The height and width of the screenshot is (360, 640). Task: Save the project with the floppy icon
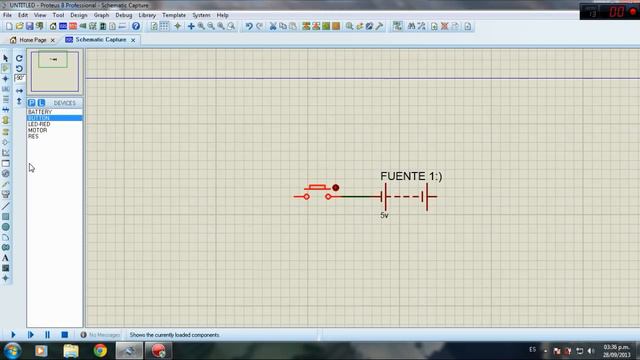click(x=29, y=26)
